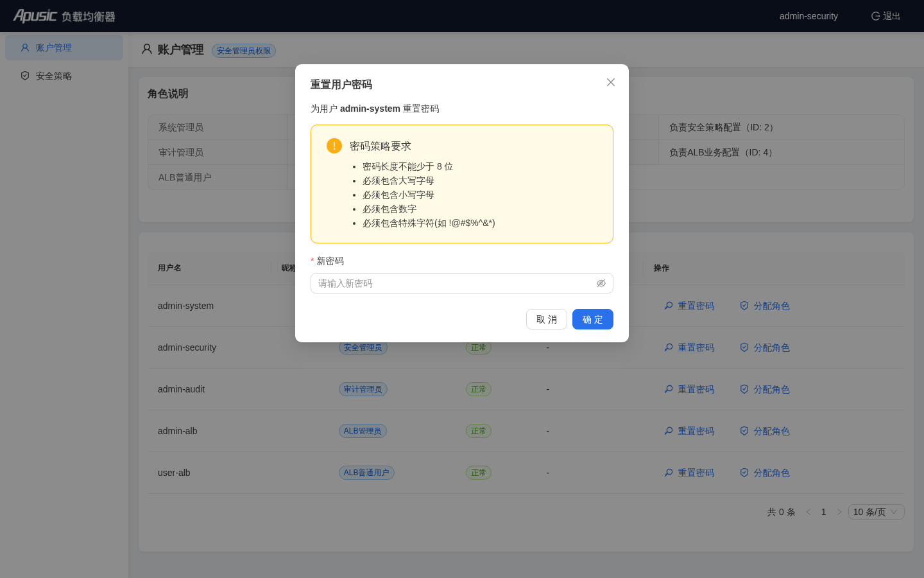Click the admin-alb username cell
The image size is (924, 578).
pos(178,431)
